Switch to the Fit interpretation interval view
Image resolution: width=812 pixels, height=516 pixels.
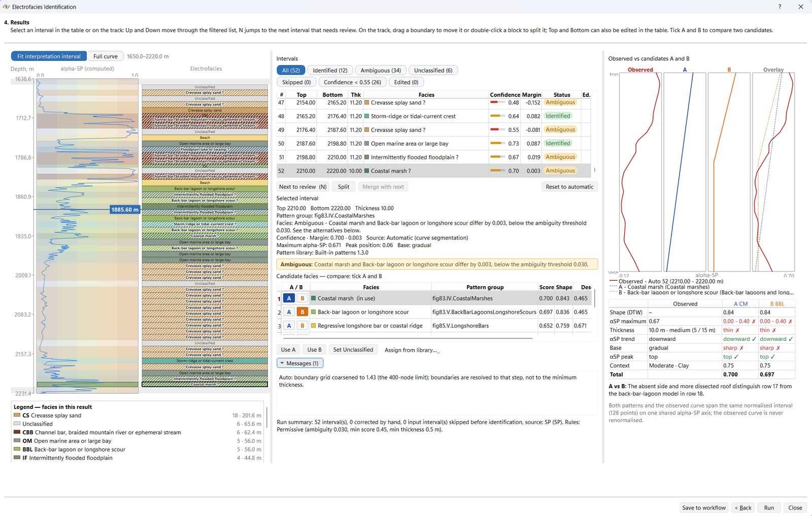[x=49, y=56]
